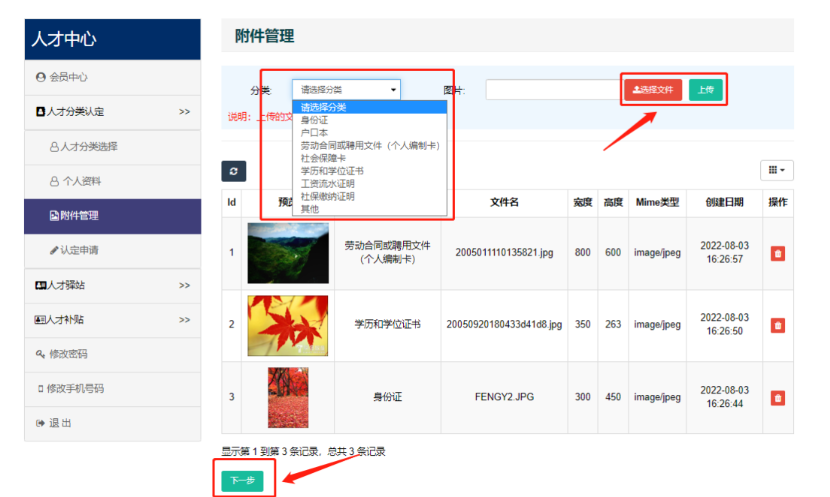Click the record count summary text
The image size is (830, 497).
click(303, 451)
